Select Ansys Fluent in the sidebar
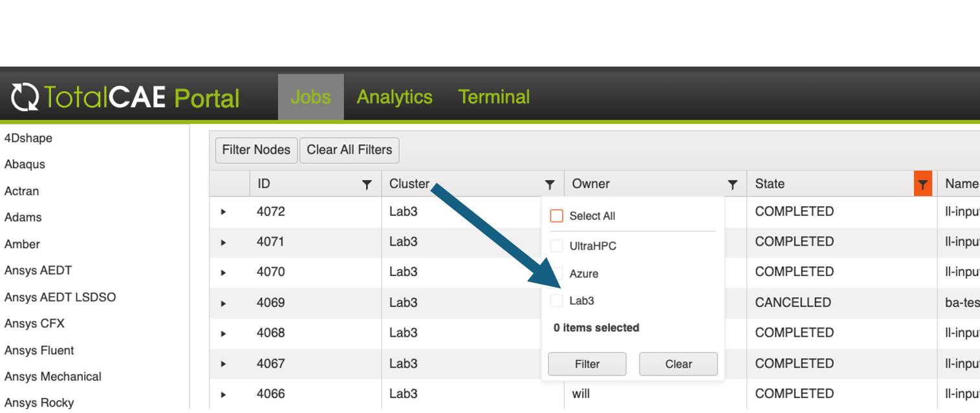Viewport: 980px width, 413px height. [39, 350]
